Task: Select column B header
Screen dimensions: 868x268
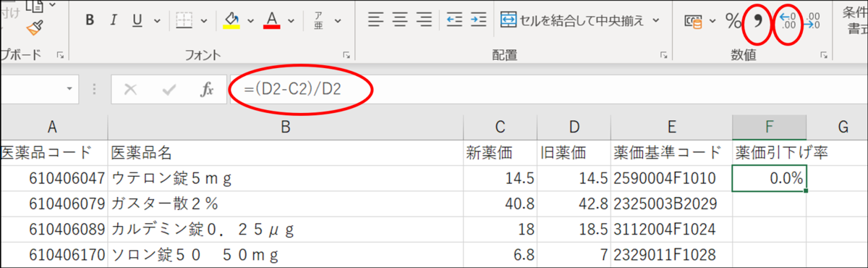Action: (286, 127)
